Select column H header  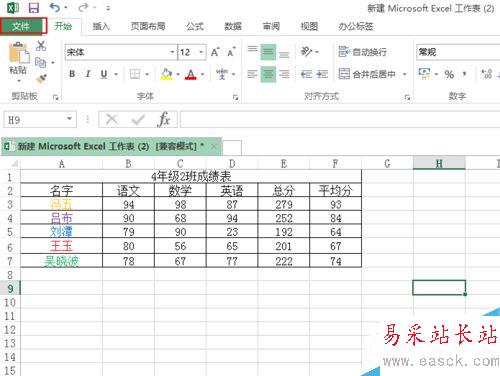(439, 163)
